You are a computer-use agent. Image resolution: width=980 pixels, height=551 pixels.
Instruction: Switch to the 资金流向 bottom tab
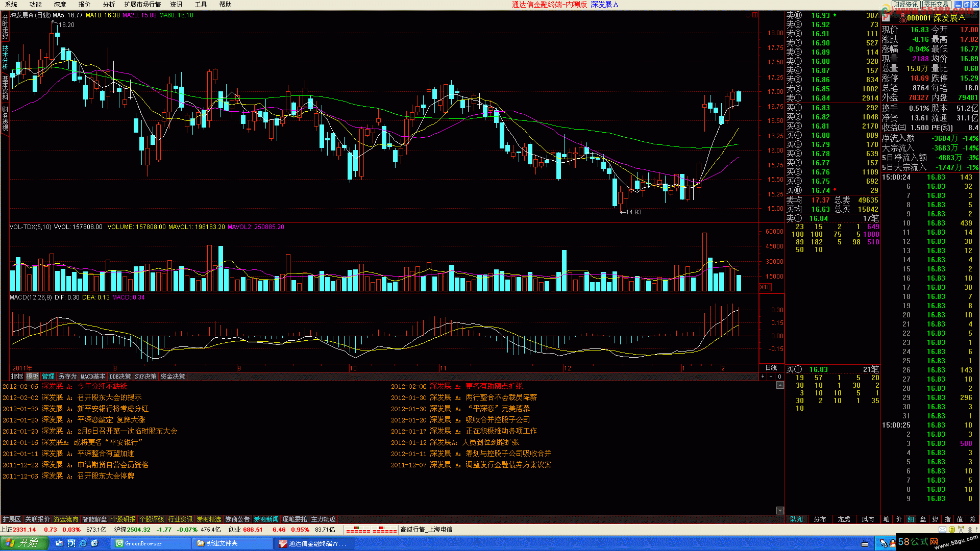(x=66, y=519)
